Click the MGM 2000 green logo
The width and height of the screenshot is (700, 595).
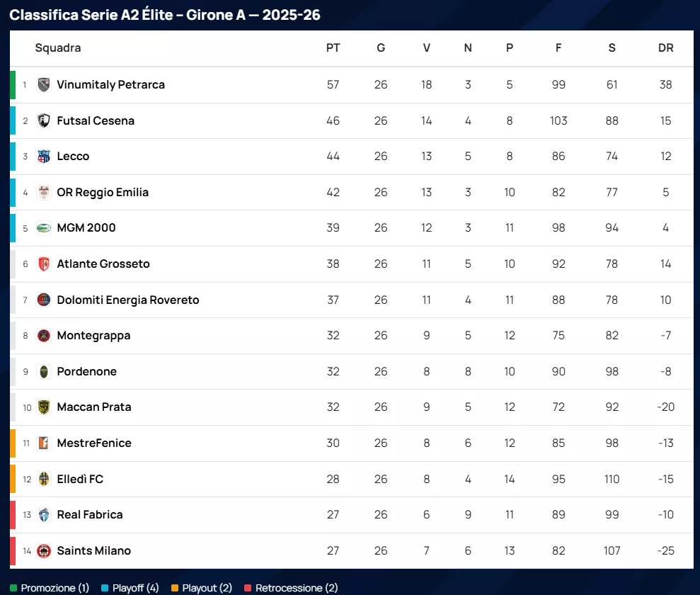tap(44, 228)
